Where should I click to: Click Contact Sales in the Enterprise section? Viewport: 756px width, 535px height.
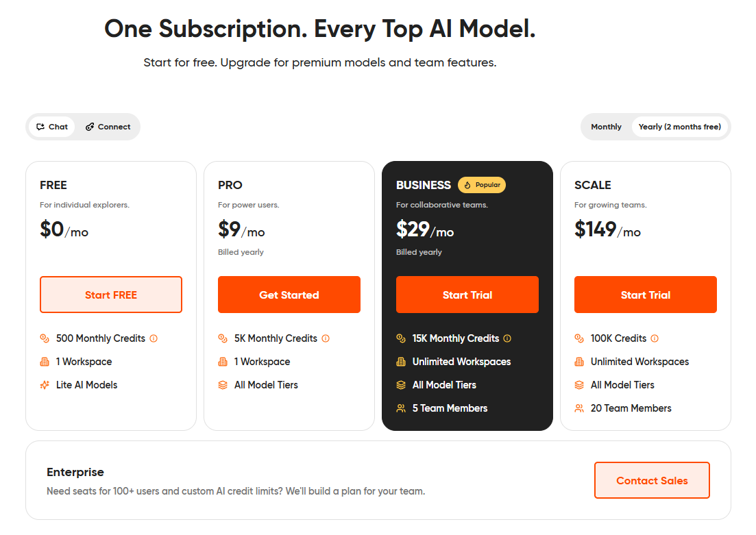(652, 480)
